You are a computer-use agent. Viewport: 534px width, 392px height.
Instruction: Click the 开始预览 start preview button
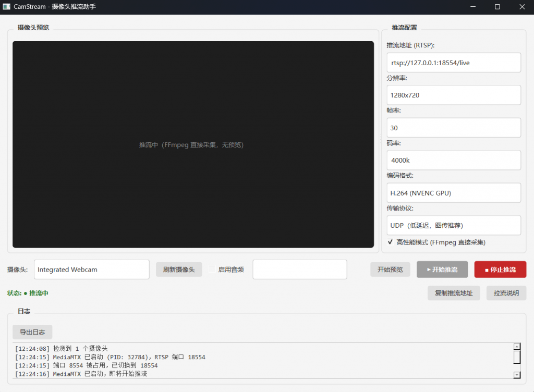[390, 269]
